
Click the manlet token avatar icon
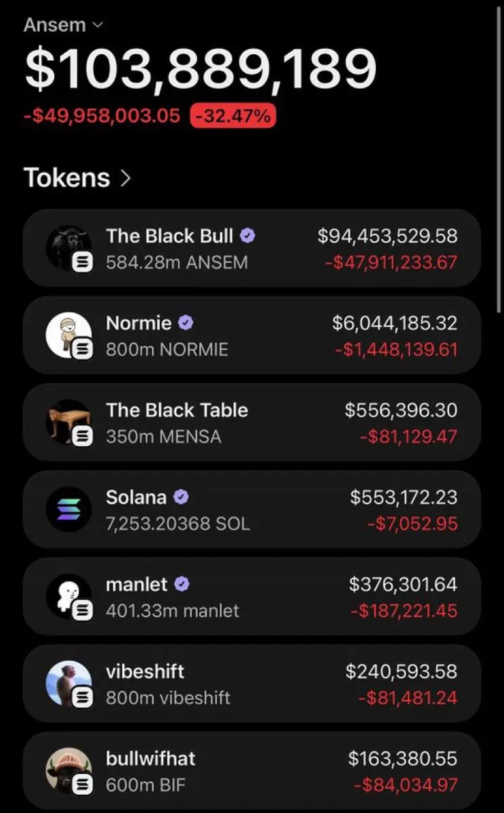click(68, 597)
